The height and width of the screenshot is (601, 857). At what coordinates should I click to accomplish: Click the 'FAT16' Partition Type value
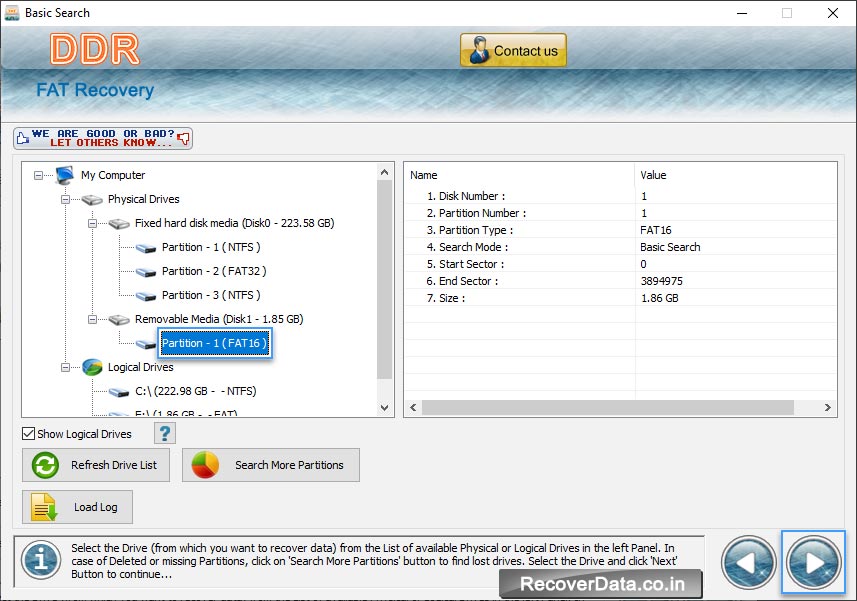[656, 230]
